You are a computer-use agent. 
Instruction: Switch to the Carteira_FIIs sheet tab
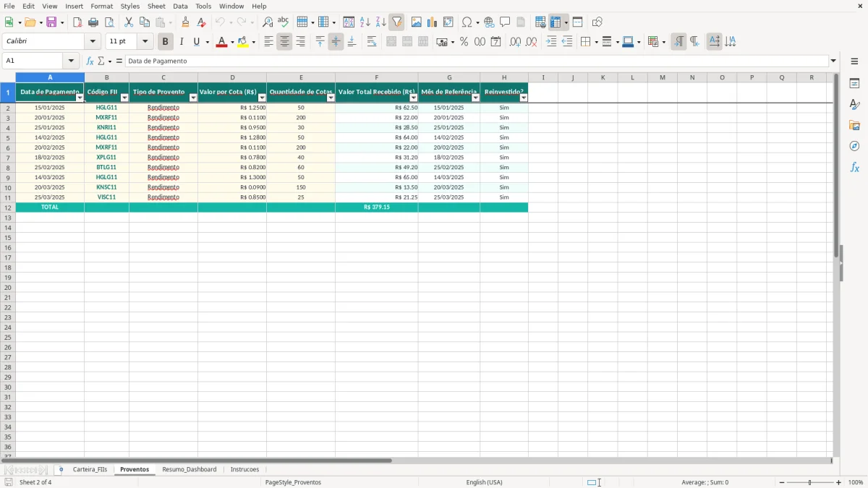90,469
